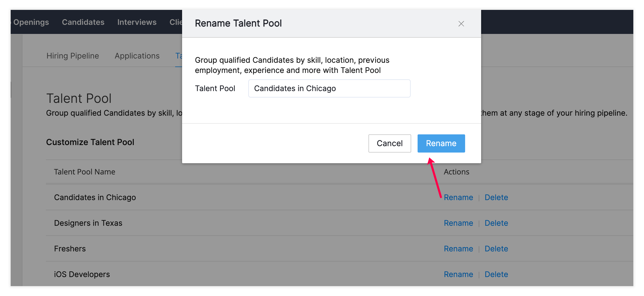Rename the Candidates in Chicago pool

458,197
